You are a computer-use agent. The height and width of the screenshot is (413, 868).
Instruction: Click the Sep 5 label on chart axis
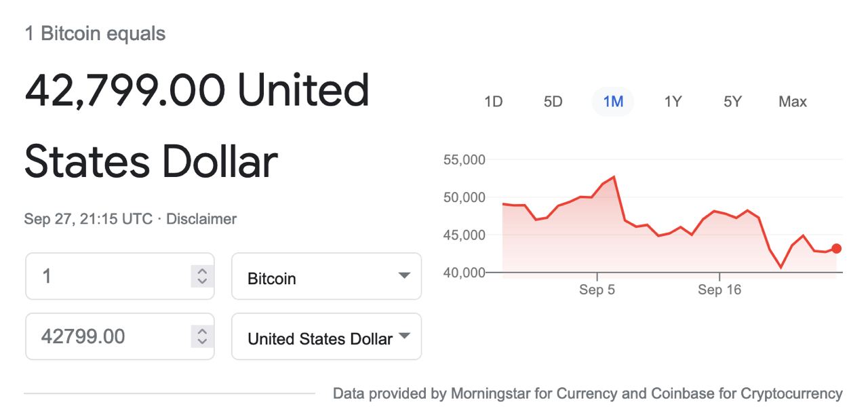pos(597,290)
